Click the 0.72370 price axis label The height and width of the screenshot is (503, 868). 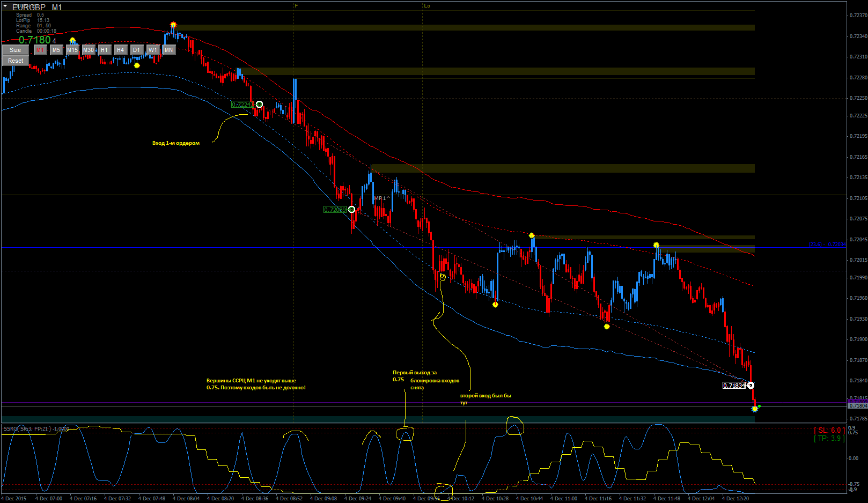[x=858, y=16]
